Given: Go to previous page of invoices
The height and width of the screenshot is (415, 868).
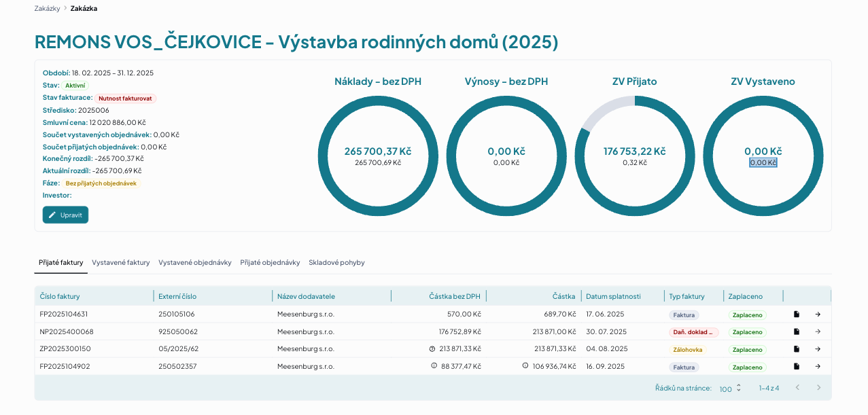Looking at the screenshot, I should pyautogui.click(x=797, y=388).
